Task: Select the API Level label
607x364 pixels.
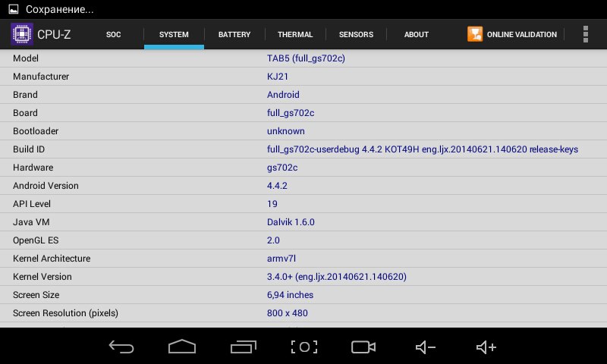Action: pos(32,203)
